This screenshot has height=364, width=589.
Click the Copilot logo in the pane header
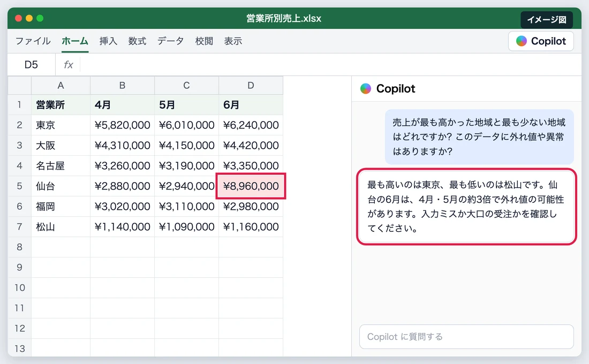366,89
